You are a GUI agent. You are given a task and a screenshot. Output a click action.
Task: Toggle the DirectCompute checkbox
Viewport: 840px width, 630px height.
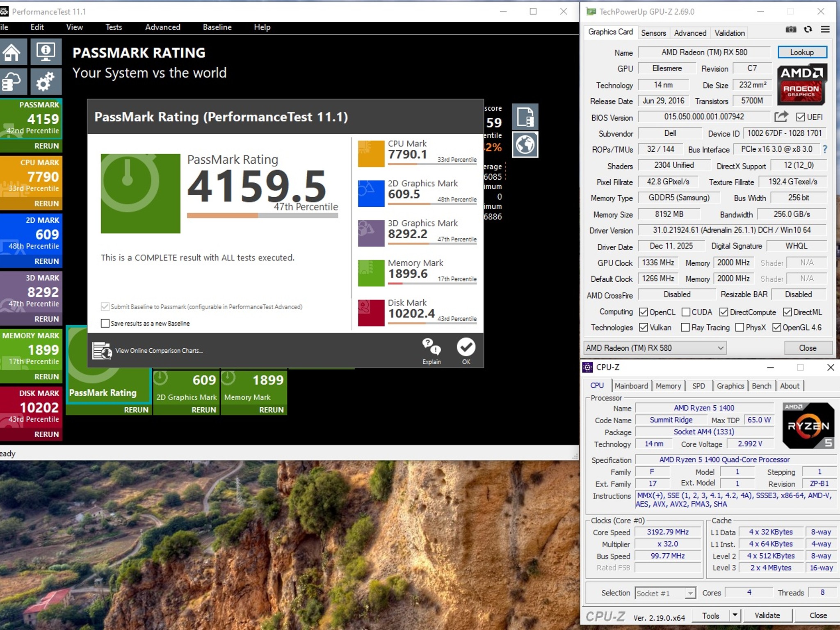click(x=724, y=312)
